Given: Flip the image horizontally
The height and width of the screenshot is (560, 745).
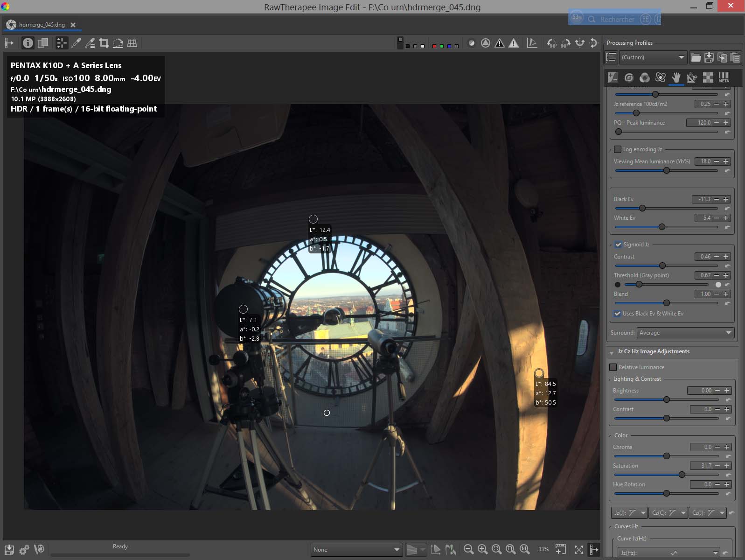Looking at the screenshot, I should click(579, 43).
